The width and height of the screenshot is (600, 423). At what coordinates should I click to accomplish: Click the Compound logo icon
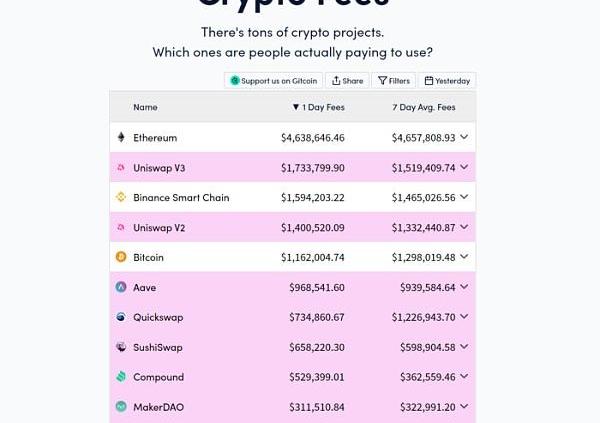coord(121,377)
